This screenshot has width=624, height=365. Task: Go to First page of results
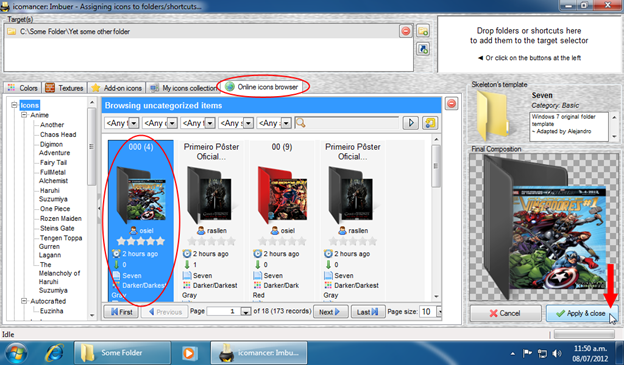tap(121, 312)
